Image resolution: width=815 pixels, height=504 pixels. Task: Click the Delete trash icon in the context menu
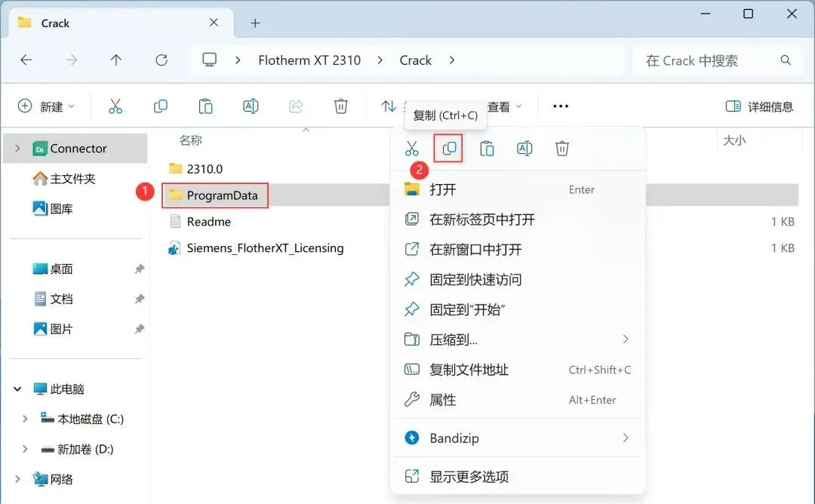(562, 149)
